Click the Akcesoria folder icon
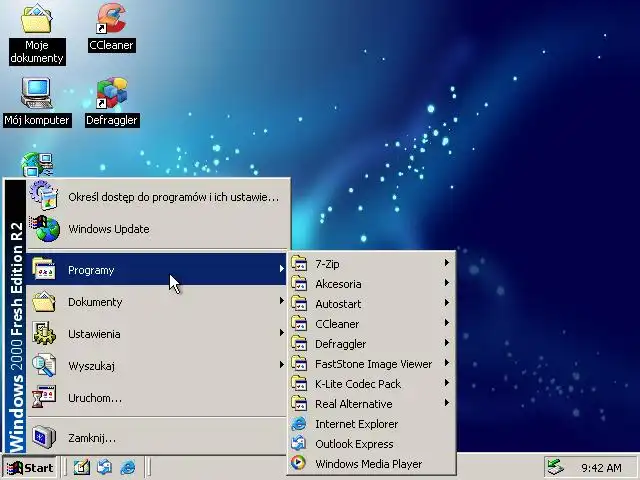The height and width of the screenshot is (480, 640). [x=299, y=283]
